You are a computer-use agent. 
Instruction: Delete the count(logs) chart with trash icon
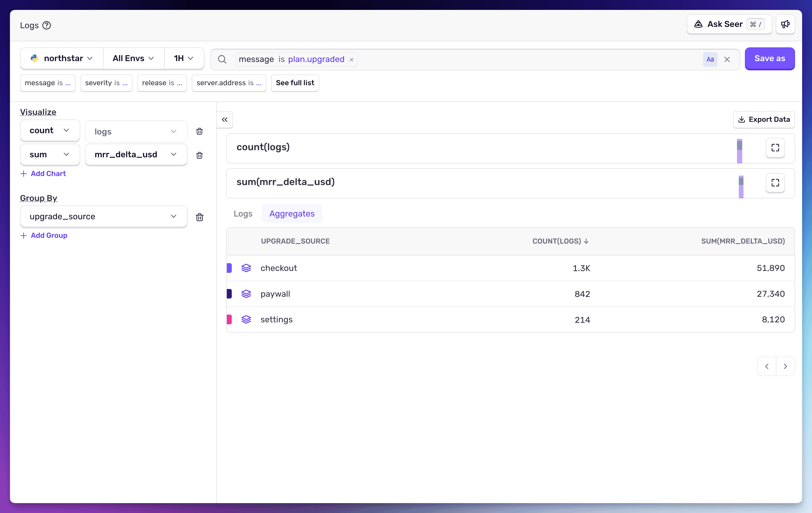tap(199, 131)
